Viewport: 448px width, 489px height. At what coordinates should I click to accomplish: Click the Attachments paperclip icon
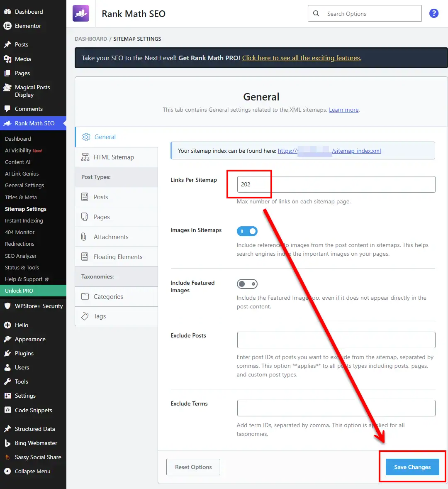click(x=83, y=237)
